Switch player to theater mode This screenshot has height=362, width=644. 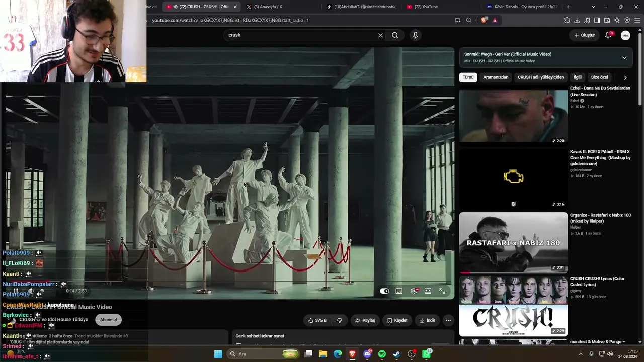pyautogui.click(x=428, y=291)
